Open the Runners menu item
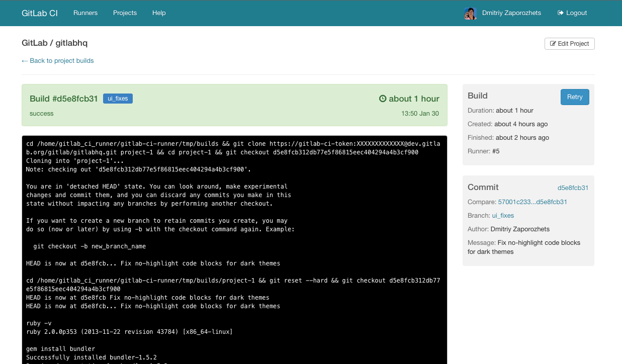The height and width of the screenshot is (364, 622). click(x=85, y=13)
